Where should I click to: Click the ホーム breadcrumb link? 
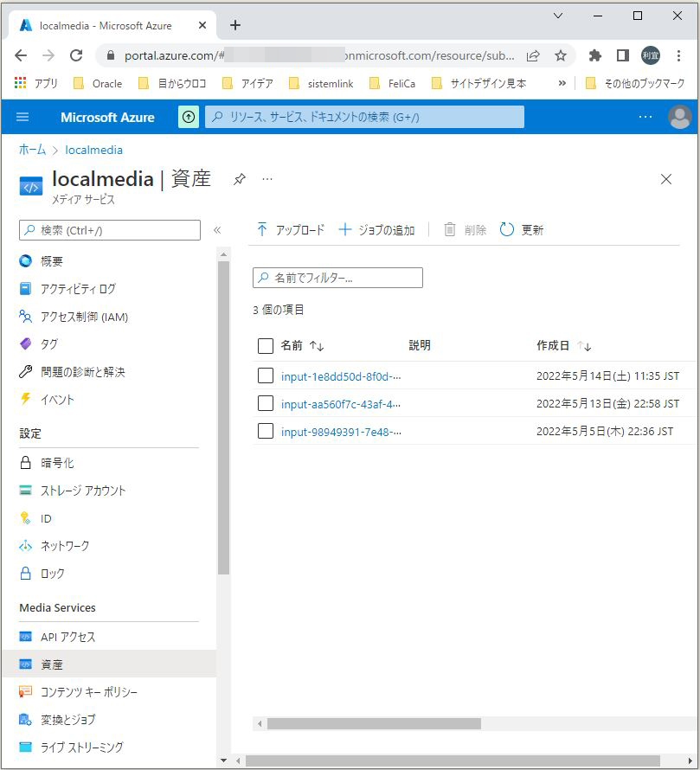(32, 150)
